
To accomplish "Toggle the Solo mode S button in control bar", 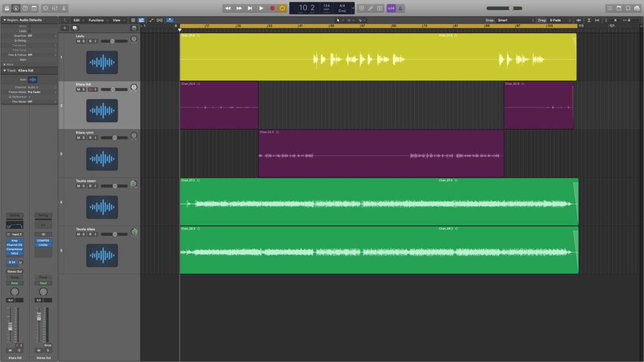I will click(380, 8).
